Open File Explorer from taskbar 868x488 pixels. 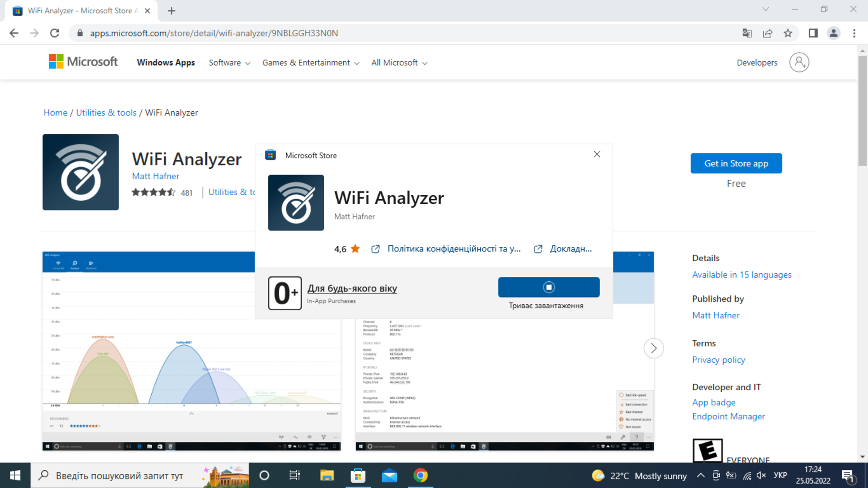[327, 475]
